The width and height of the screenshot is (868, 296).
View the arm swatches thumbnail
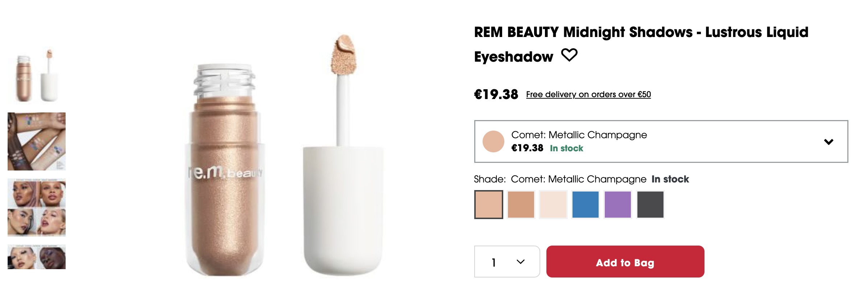pos(37,141)
